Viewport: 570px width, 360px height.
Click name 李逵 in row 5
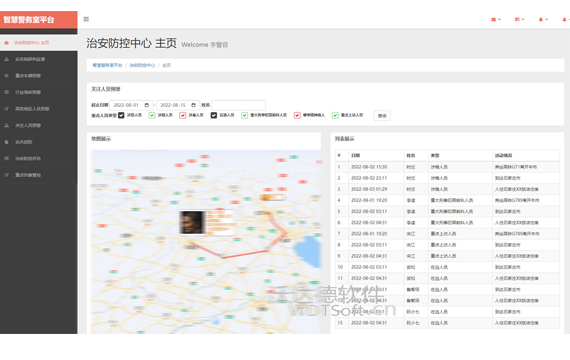point(411,212)
